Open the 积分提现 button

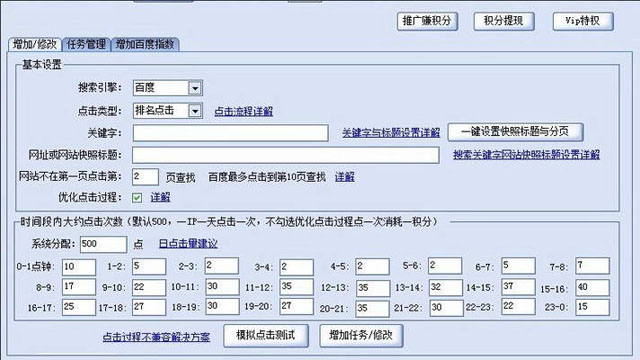point(504,21)
